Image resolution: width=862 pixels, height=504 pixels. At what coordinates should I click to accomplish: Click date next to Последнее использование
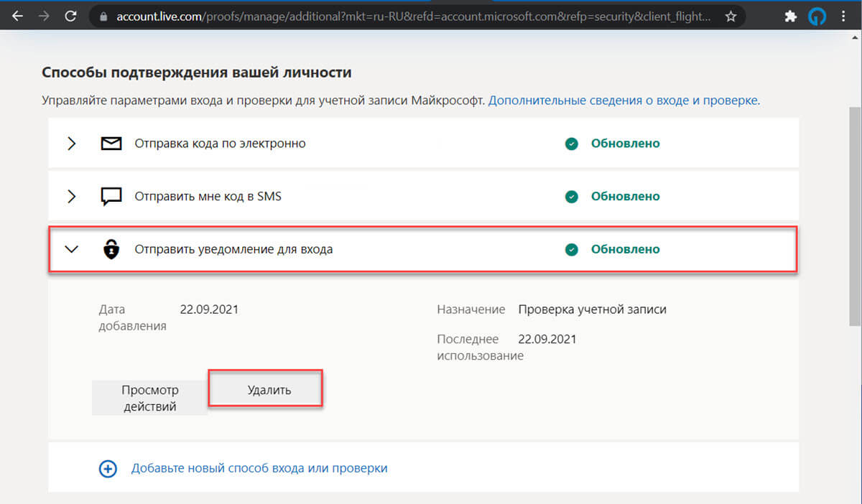click(x=547, y=339)
